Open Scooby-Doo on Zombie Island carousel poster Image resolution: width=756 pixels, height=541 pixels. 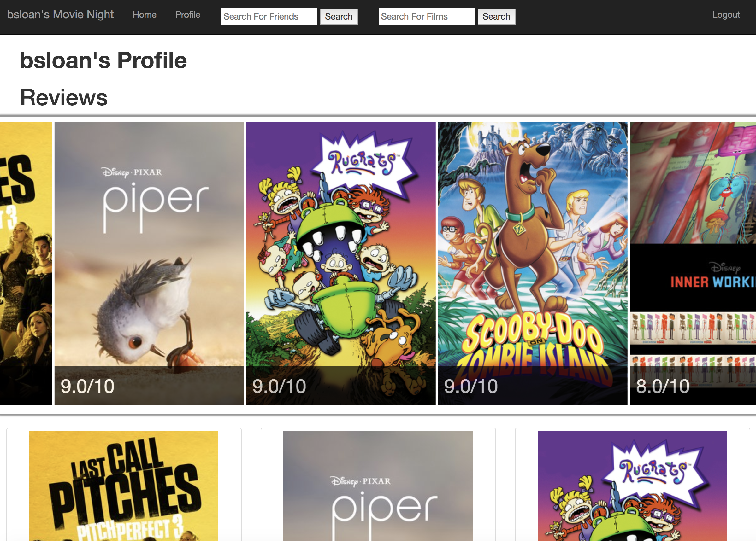coord(533,263)
